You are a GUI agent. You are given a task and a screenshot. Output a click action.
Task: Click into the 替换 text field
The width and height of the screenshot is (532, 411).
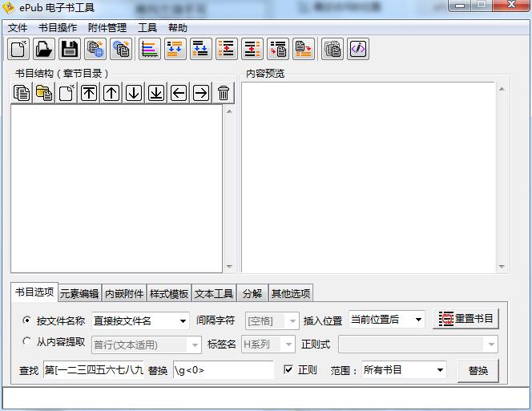tap(224, 370)
